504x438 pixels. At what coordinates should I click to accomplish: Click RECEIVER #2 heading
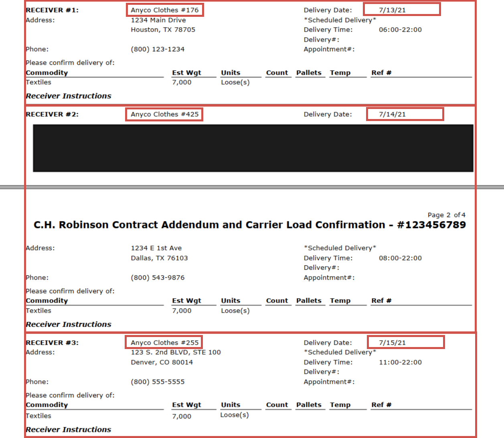point(52,114)
